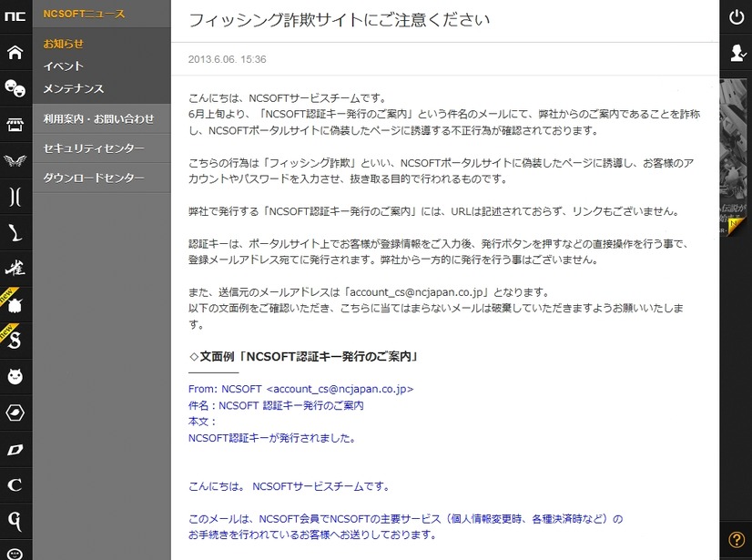The height and width of the screenshot is (560, 752).
Task: Click the 本文： label
Action: click(x=202, y=422)
